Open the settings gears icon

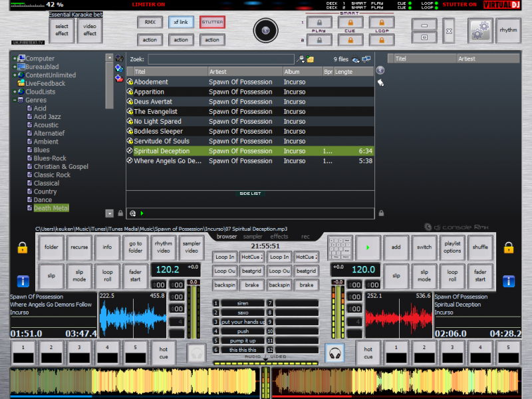[x=480, y=30]
